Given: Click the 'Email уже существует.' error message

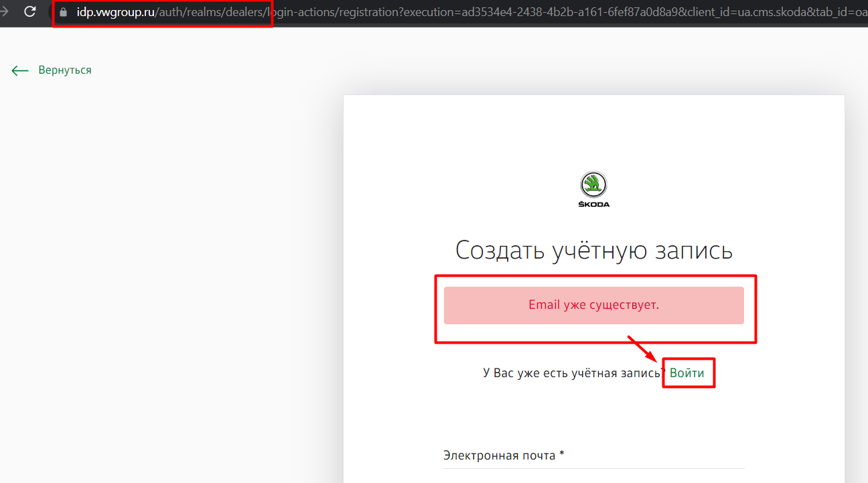Looking at the screenshot, I should pos(594,305).
